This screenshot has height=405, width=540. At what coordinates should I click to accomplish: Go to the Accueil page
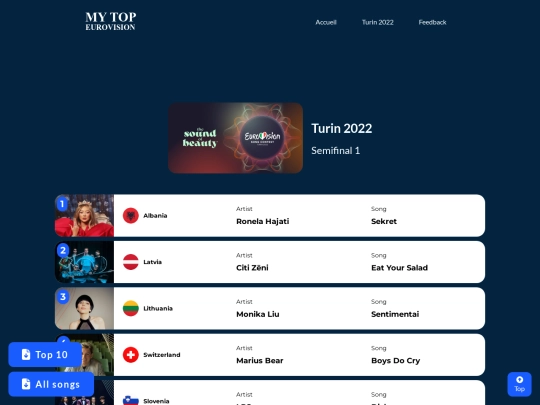(x=326, y=22)
